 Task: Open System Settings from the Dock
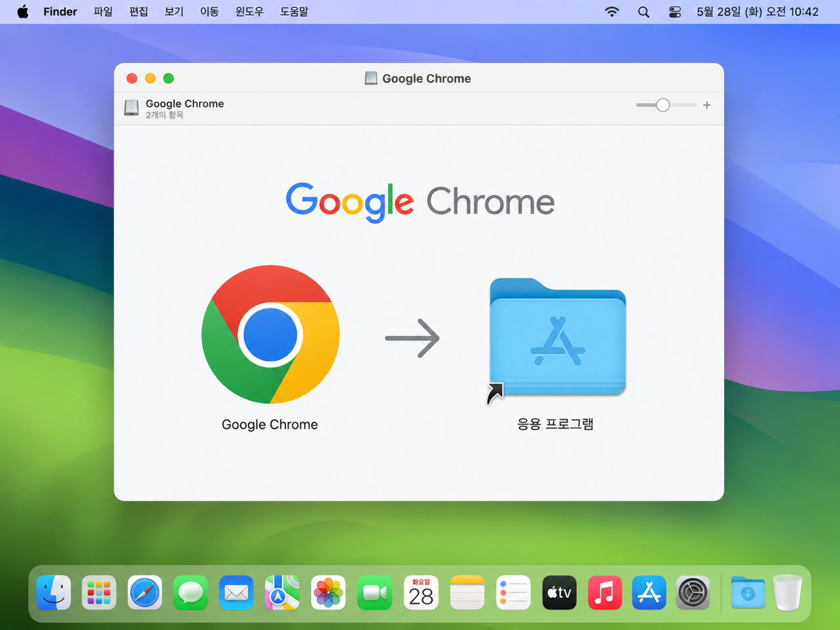693,593
